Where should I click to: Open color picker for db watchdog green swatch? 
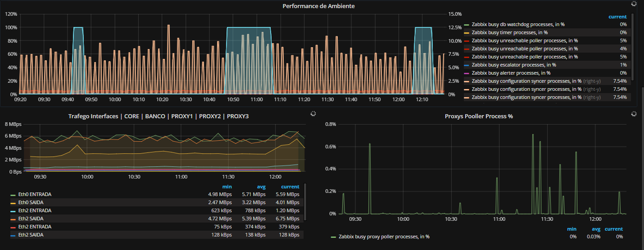pyautogui.click(x=467, y=25)
